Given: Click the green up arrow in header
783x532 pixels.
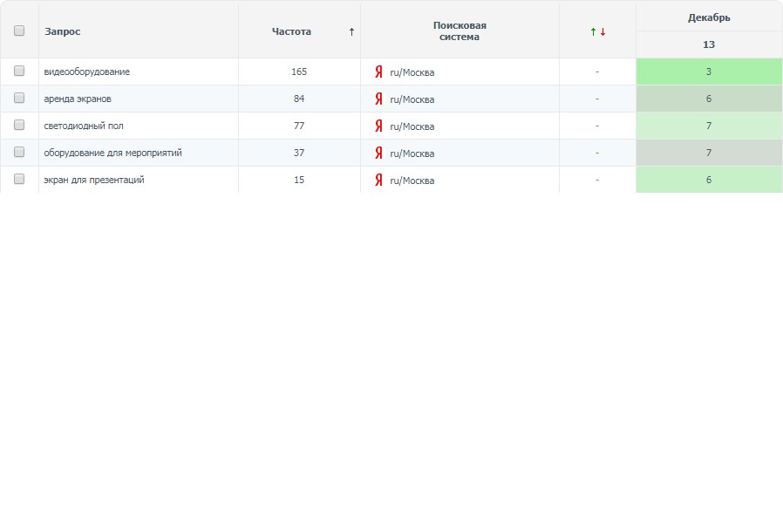Looking at the screenshot, I should tap(593, 32).
